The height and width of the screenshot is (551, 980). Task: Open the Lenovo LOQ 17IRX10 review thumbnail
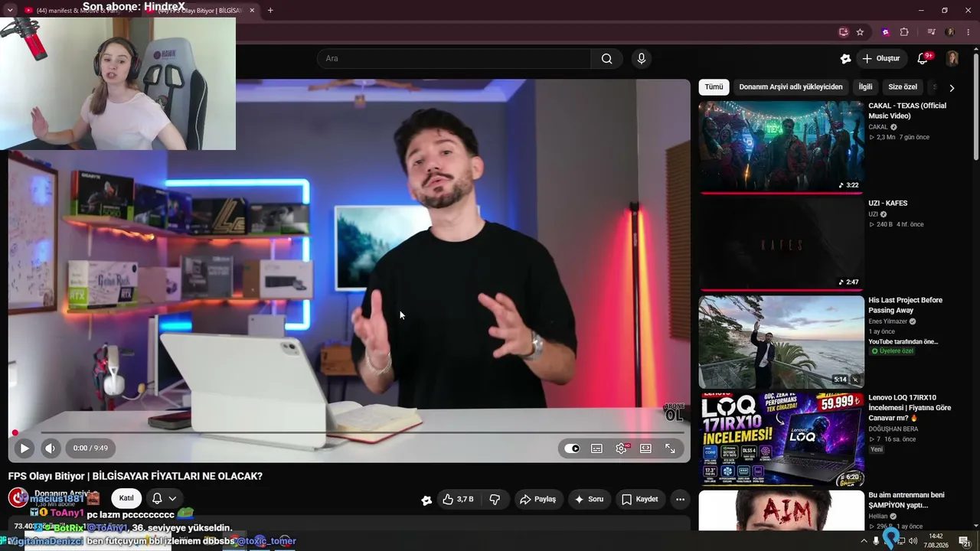tap(781, 439)
